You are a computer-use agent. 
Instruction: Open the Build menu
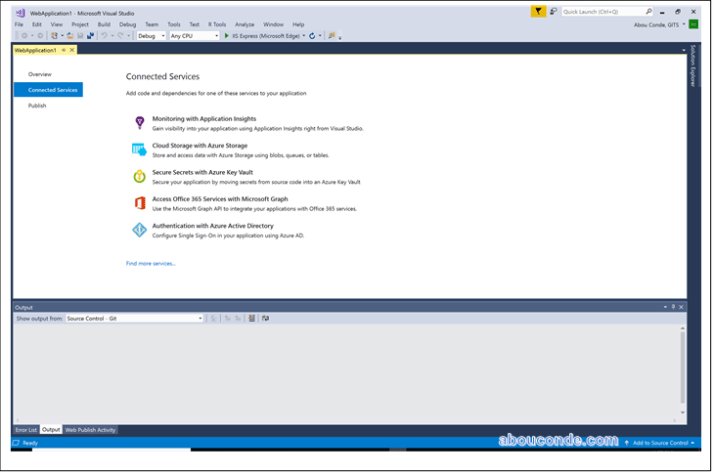click(x=104, y=24)
